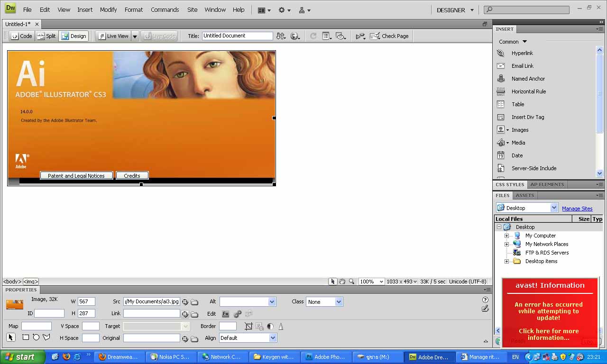The image size is (607, 364).
Task: Expand the My Computer tree node
Action: pos(506,236)
